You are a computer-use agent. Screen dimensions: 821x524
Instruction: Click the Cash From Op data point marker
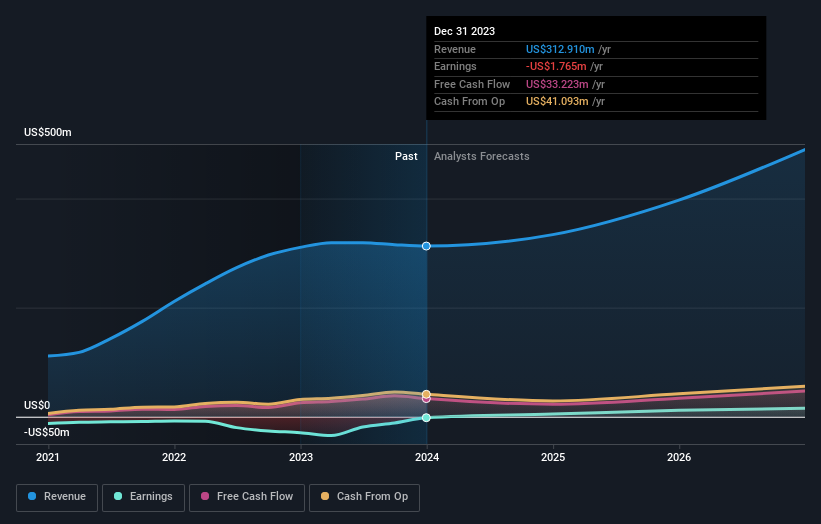(x=426, y=394)
